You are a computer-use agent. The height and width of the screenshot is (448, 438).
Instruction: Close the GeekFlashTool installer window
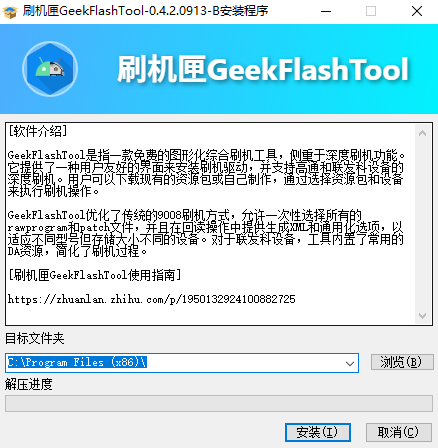click(417, 12)
